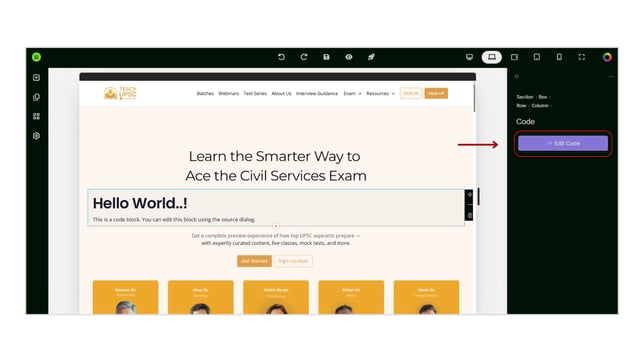644x362 pixels.
Task: Open preview with the eye icon
Action: [349, 57]
